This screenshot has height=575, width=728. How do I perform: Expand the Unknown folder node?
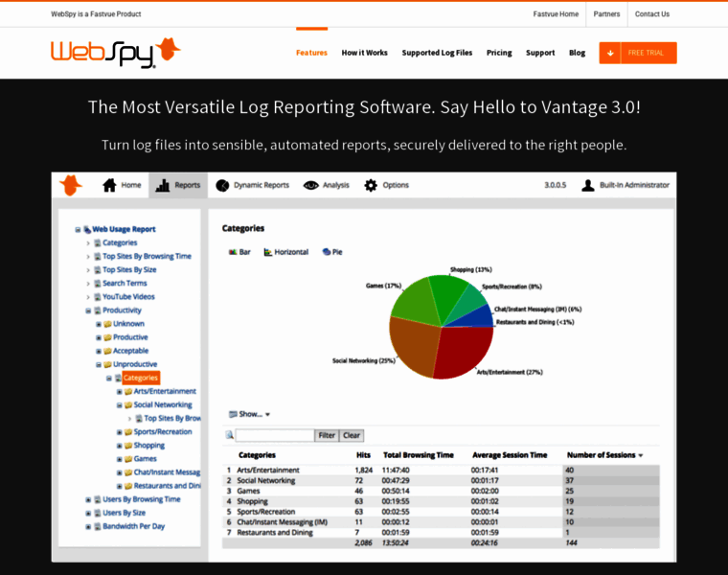[99, 324]
